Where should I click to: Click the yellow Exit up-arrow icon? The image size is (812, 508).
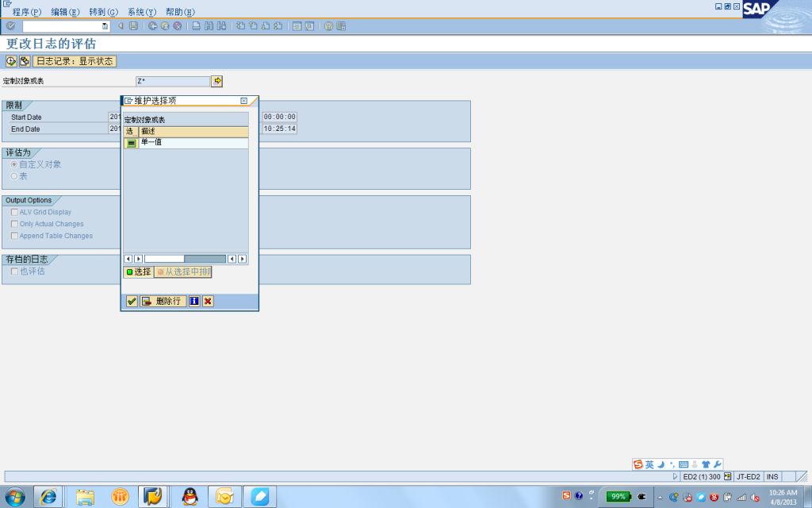165,26
